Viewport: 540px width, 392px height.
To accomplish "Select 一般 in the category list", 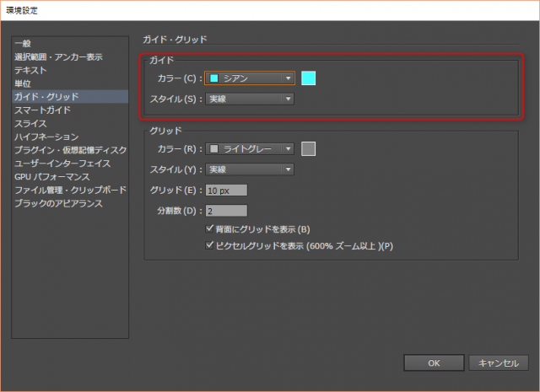I will pyautogui.click(x=22, y=44).
